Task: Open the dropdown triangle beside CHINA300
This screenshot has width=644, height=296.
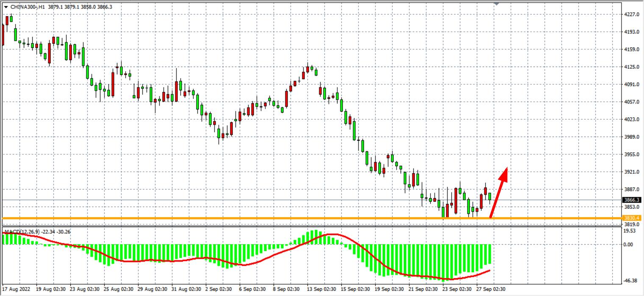Action: click(x=6, y=7)
